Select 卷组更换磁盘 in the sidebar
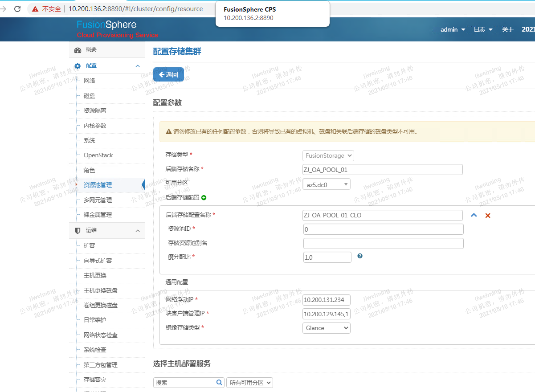Image resolution: width=535 pixels, height=392 pixels. (101, 305)
